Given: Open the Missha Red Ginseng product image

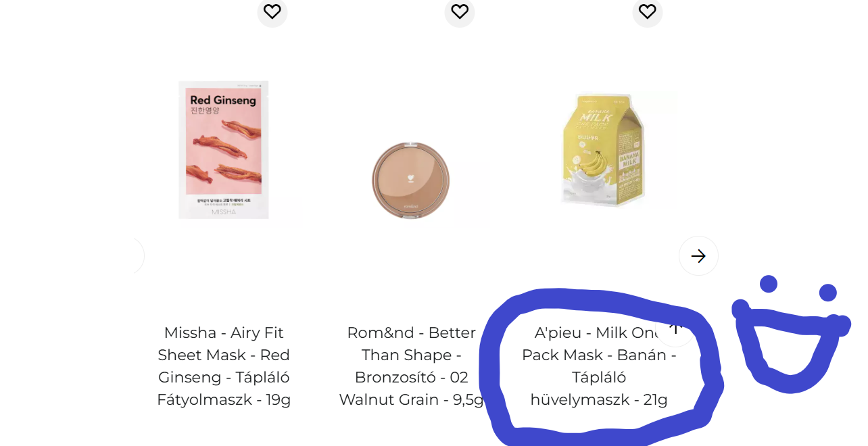Looking at the screenshot, I should pos(224,150).
